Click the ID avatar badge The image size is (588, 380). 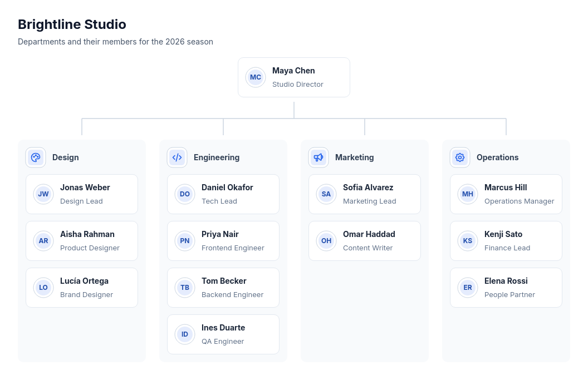coord(185,334)
